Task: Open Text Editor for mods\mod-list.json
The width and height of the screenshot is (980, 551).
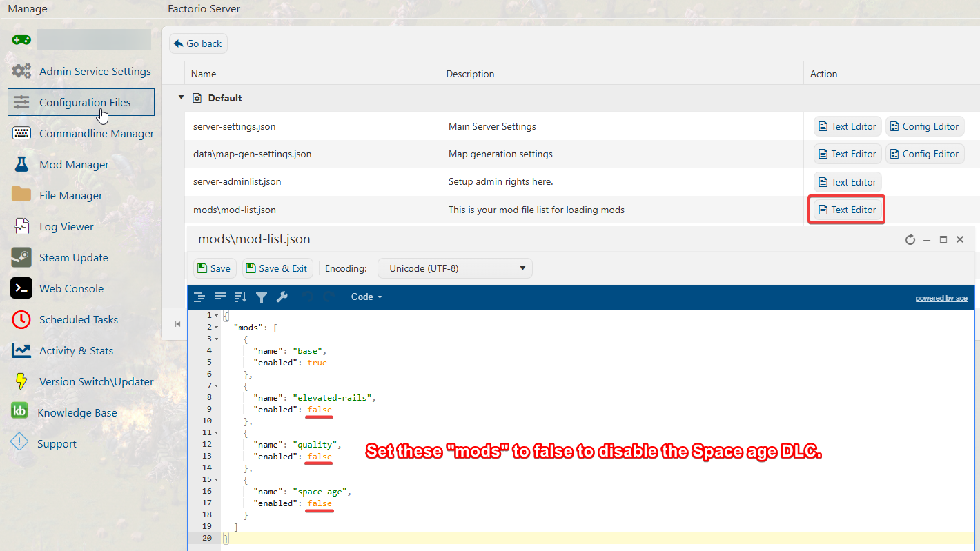Action: pyautogui.click(x=847, y=210)
